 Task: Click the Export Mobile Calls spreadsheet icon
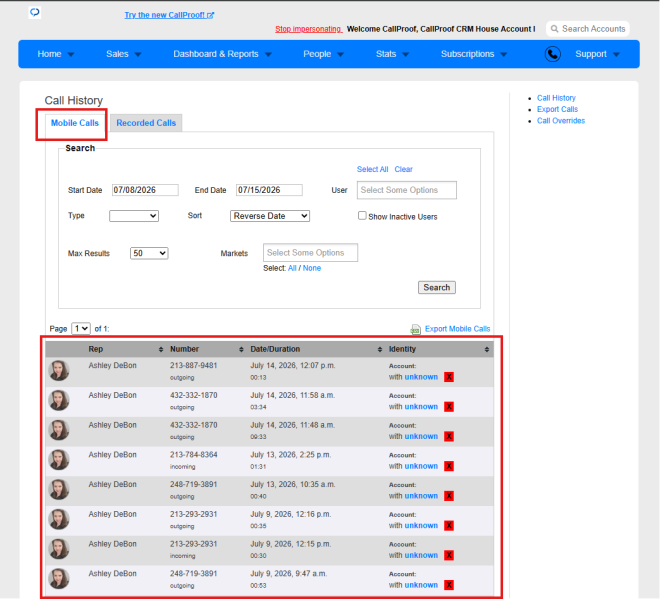pyautogui.click(x=415, y=329)
